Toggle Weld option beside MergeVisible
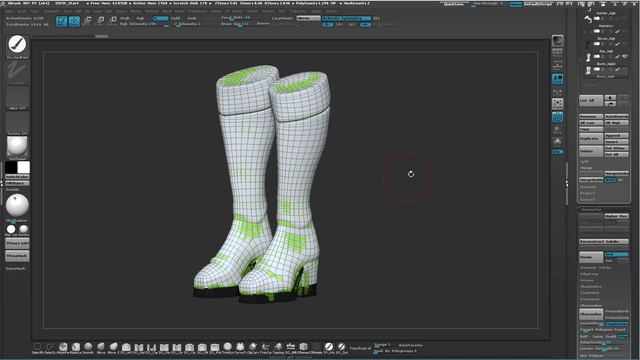The image size is (640, 360). [x=610, y=180]
